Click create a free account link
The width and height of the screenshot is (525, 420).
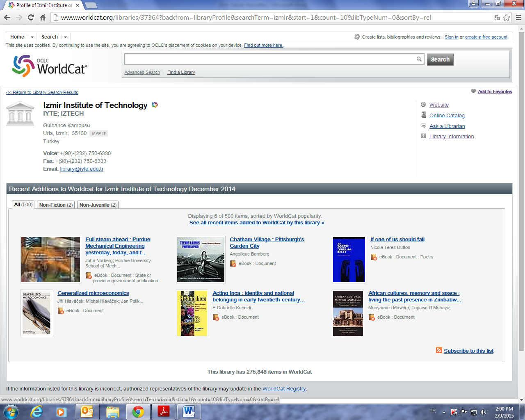click(486, 37)
